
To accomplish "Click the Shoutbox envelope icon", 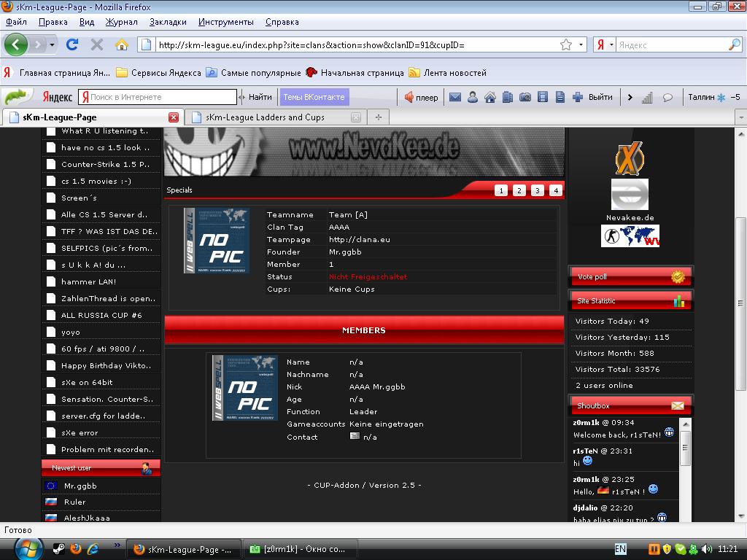I will tap(678, 405).
